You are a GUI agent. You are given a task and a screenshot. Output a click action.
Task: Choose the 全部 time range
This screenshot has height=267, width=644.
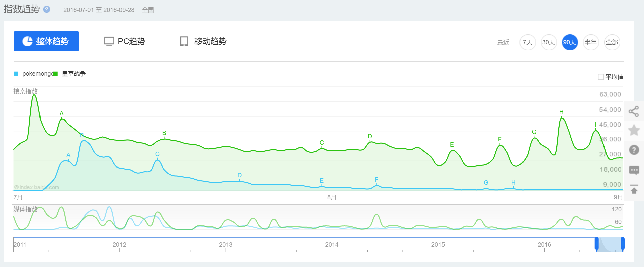click(612, 42)
